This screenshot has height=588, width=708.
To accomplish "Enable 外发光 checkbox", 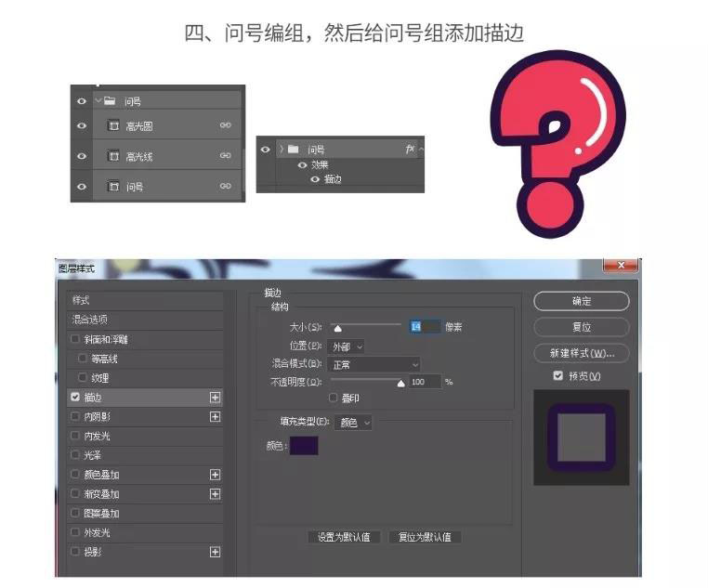I will pos(75,532).
